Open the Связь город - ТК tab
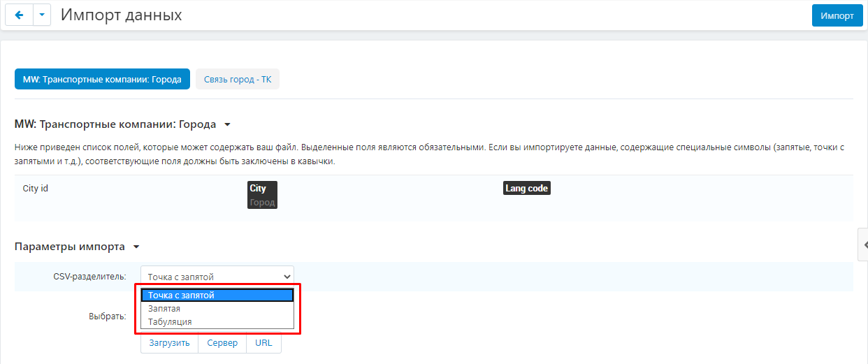This screenshot has width=868, height=364. click(238, 80)
